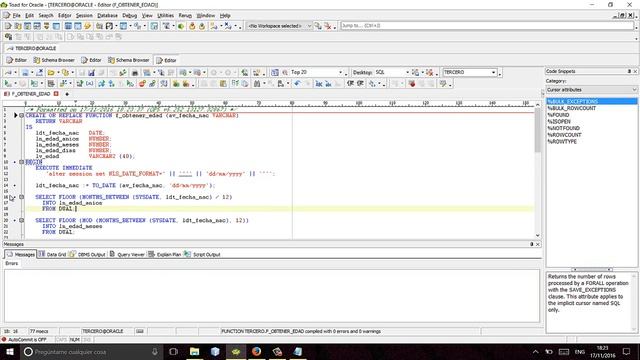Click the green circle icon in main toolbar

pyautogui.click(x=181, y=26)
